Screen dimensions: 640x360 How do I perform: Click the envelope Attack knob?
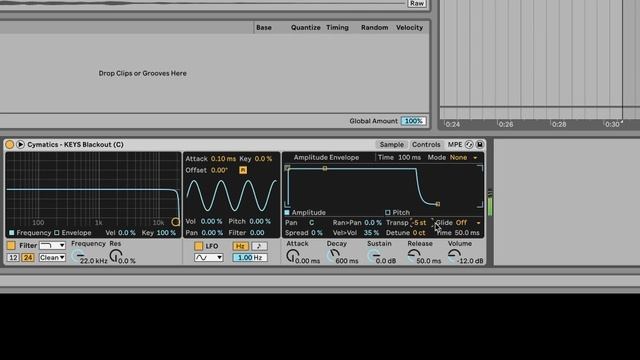coord(292,256)
